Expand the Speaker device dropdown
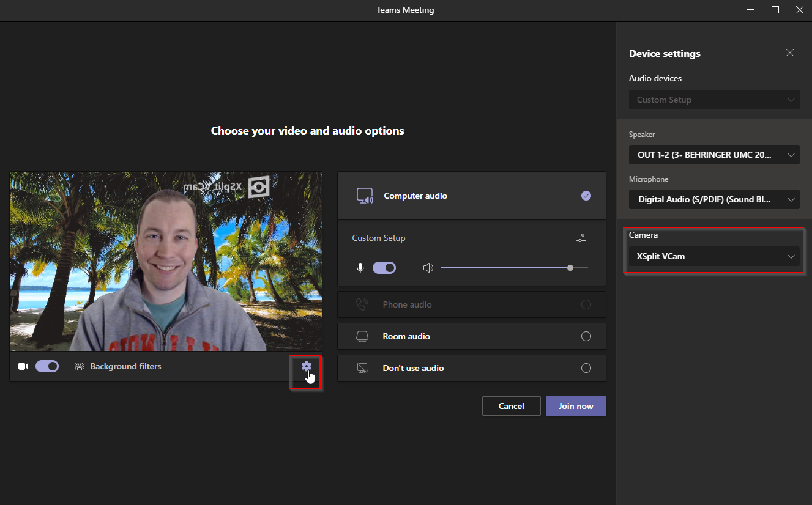Viewport: 812px width, 505px height. click(714, 155)
